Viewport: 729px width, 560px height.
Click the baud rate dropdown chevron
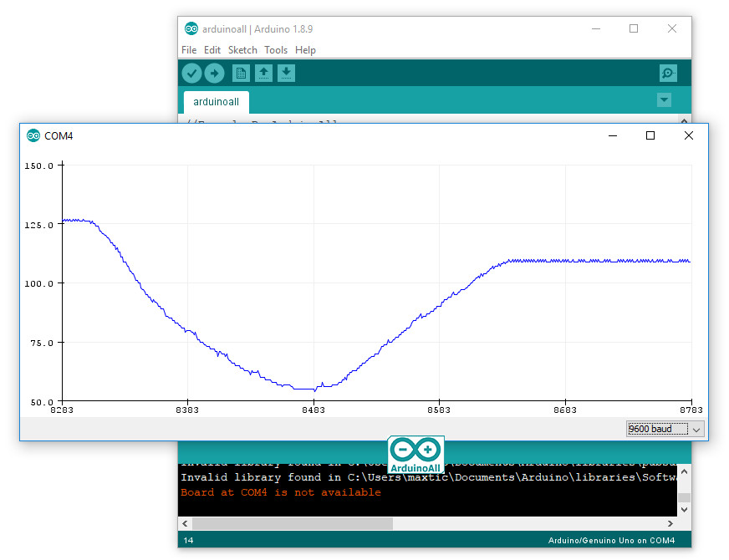(696, 429)
